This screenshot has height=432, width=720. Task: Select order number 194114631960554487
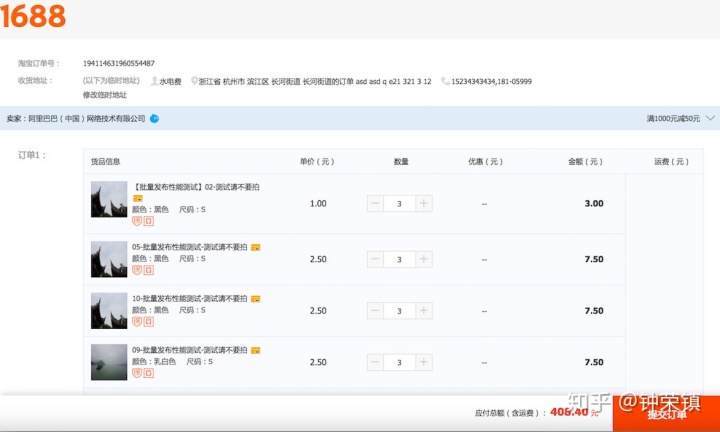[x=119, y=63]
